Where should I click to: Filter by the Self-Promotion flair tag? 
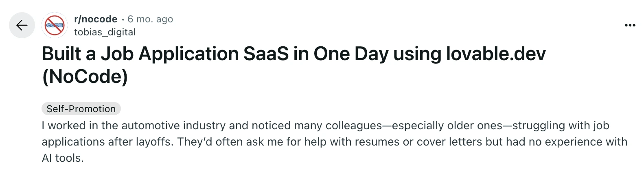pos(81,109)
